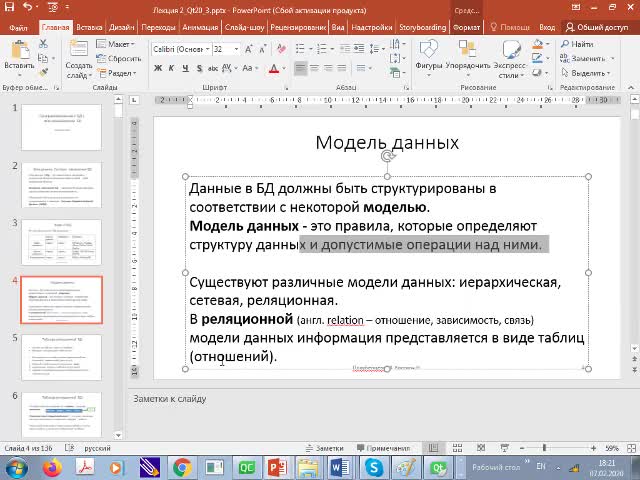Clear all formatting with the eraser icon

(281, 49)
